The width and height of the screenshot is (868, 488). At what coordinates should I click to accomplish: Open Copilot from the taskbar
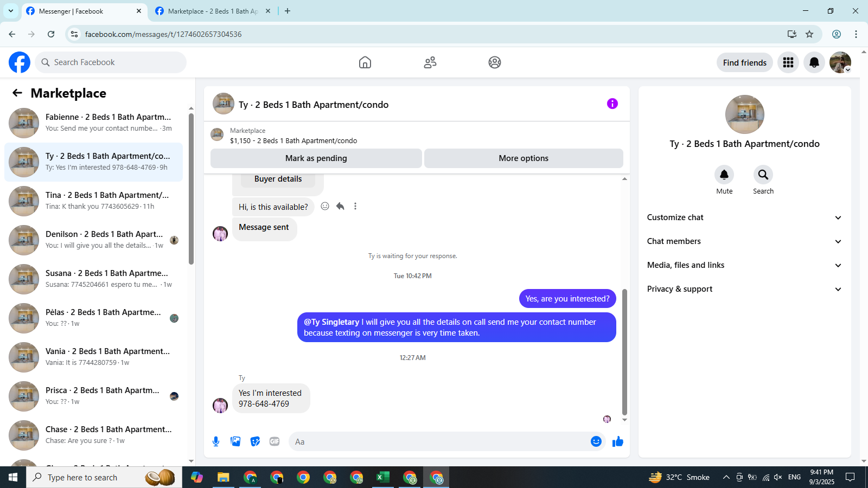coord(197,477)
